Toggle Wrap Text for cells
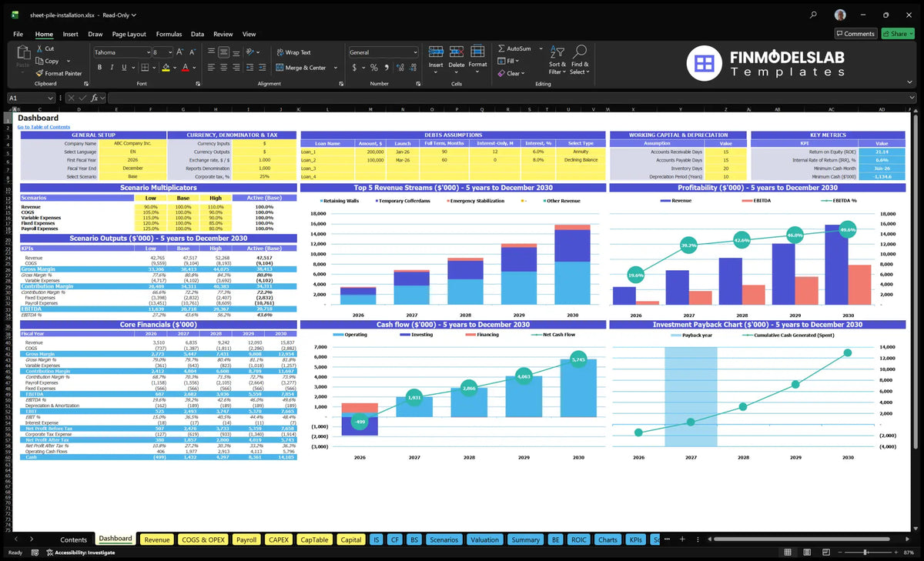The image size is (924, 561). point(293,52)
